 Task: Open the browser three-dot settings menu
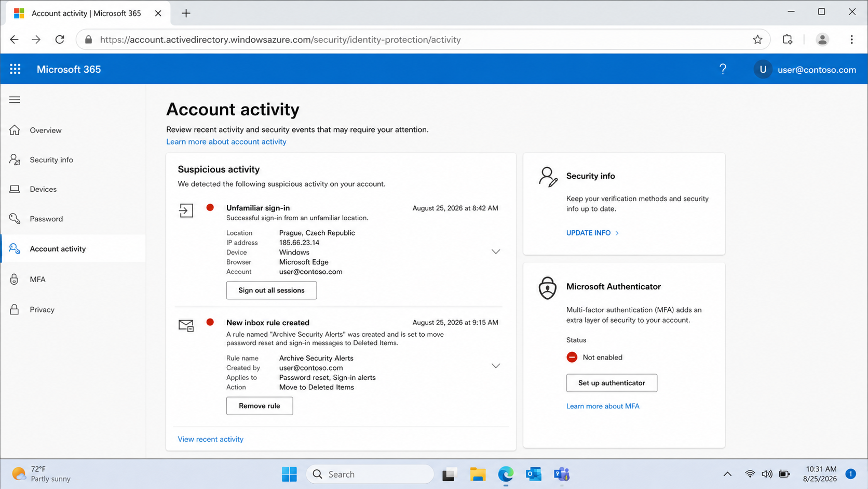[851, 39]
